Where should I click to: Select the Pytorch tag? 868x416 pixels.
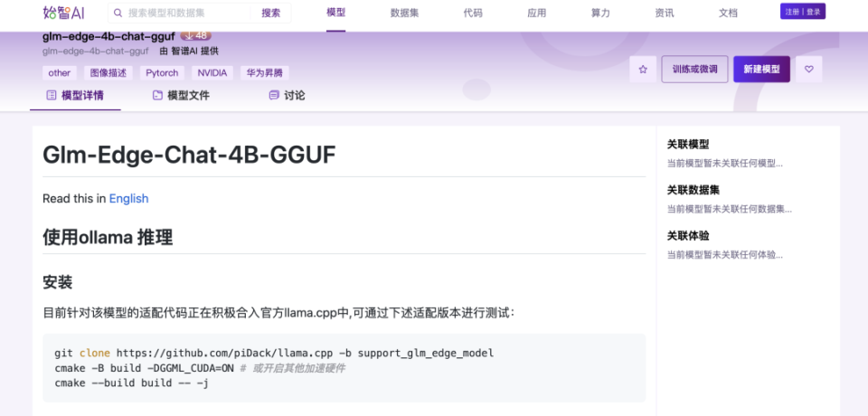tap(162, 73)
